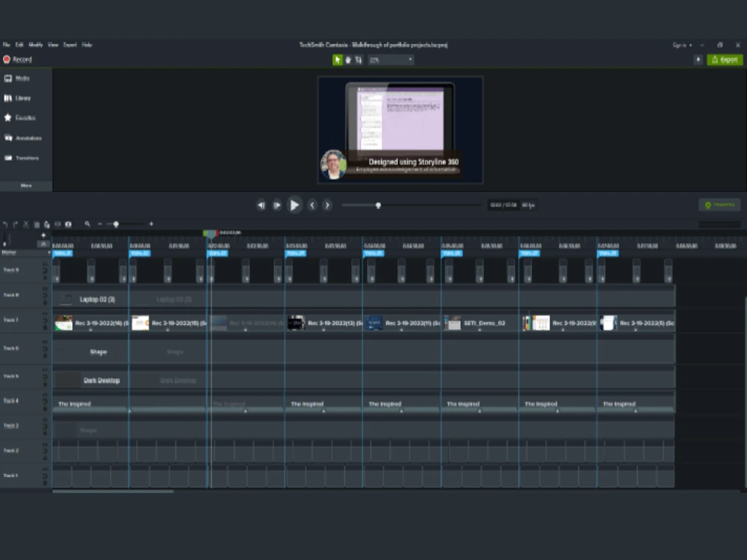Toggle Track 7 visibility eye icon
The width and height of the screenshot is (747, 560).
[x=45, y=315]
